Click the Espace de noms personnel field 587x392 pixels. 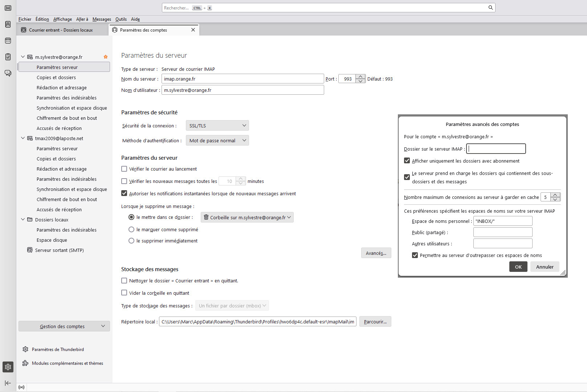coord(503,221)
